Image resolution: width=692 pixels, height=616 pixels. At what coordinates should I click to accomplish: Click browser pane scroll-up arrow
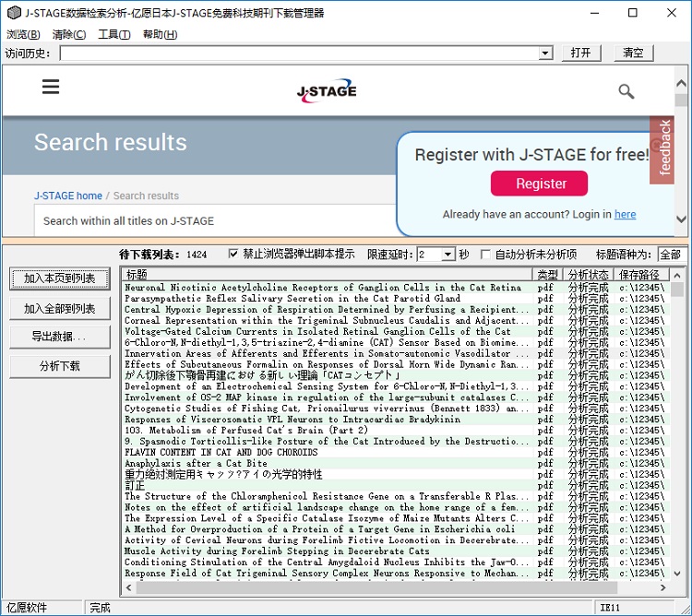[x=681, y=82]
